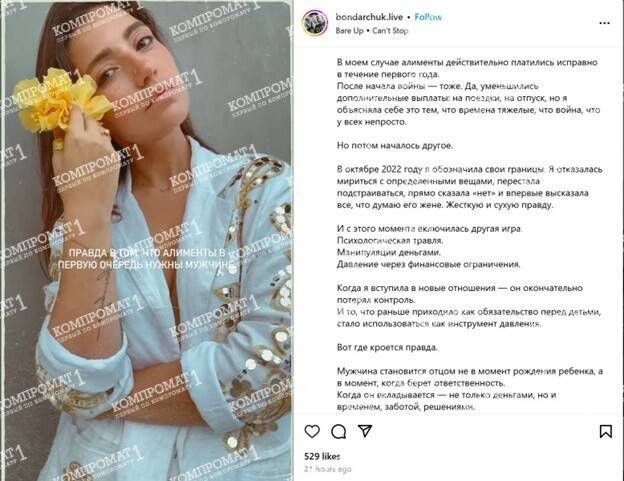Click the caption line "Вот где кроется правда."
This screenshot has height=481, width=624.
pyautogui.click(x=387, y=347)
